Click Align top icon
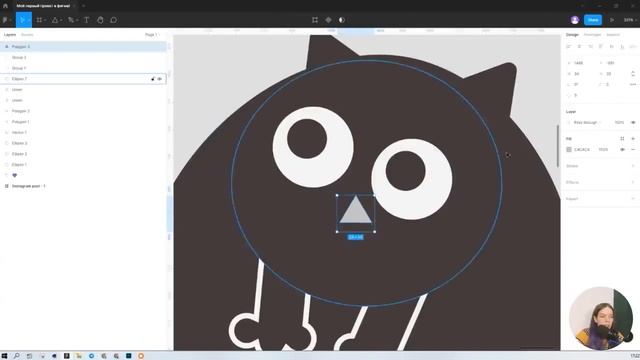 click(x=601, y=47)
